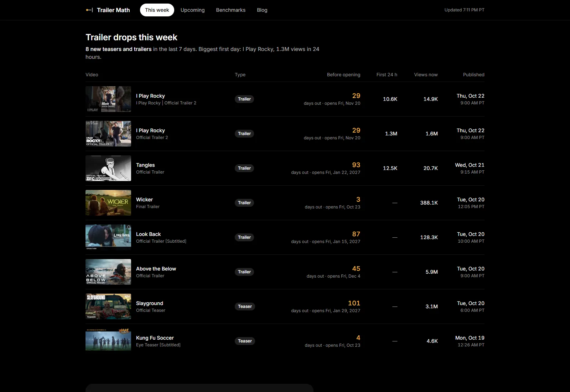Click the 388.1K views value for Wicker
This screenshot has width=570, height=392.
[x=429, y=203]
